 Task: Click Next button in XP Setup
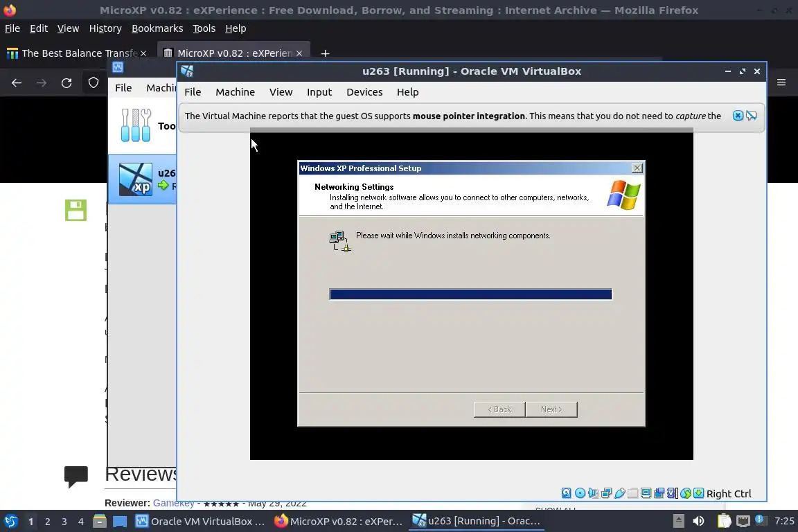point(551,409)
